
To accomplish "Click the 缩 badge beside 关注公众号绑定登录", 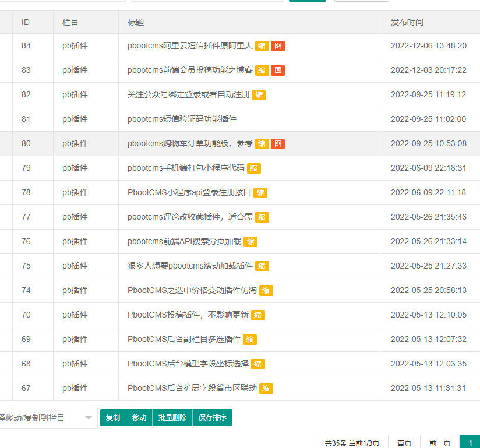I will [259, 95].
